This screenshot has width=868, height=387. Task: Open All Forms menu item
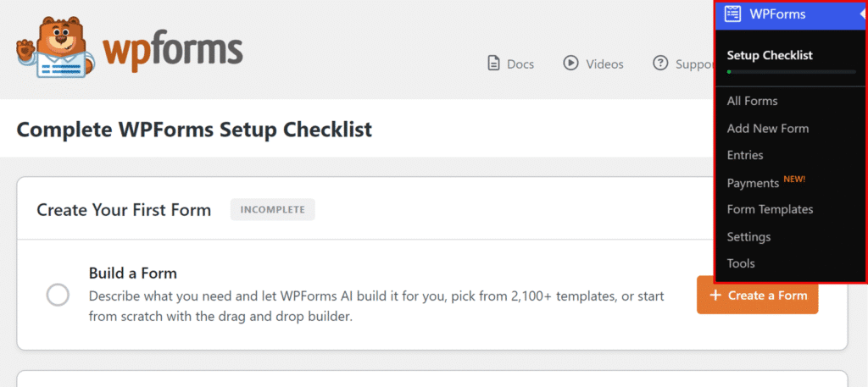753,101
